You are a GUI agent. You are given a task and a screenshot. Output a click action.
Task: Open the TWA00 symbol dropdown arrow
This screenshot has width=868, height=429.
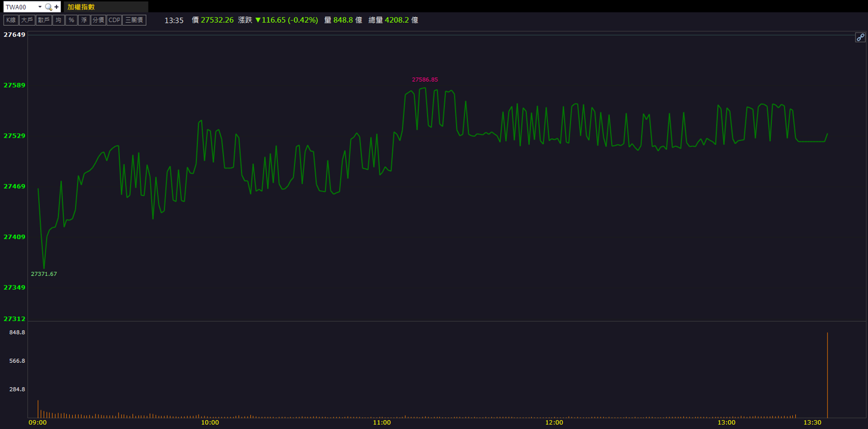pos(40,7)
